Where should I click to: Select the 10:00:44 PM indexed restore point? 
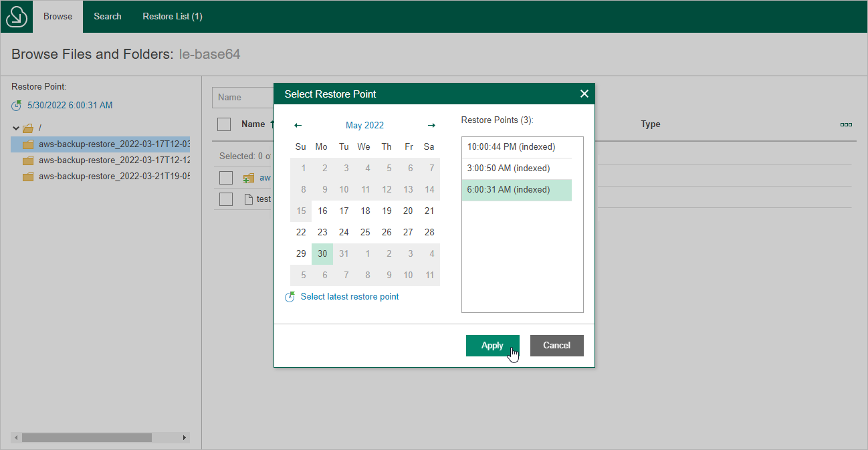(x=516, y=146)
